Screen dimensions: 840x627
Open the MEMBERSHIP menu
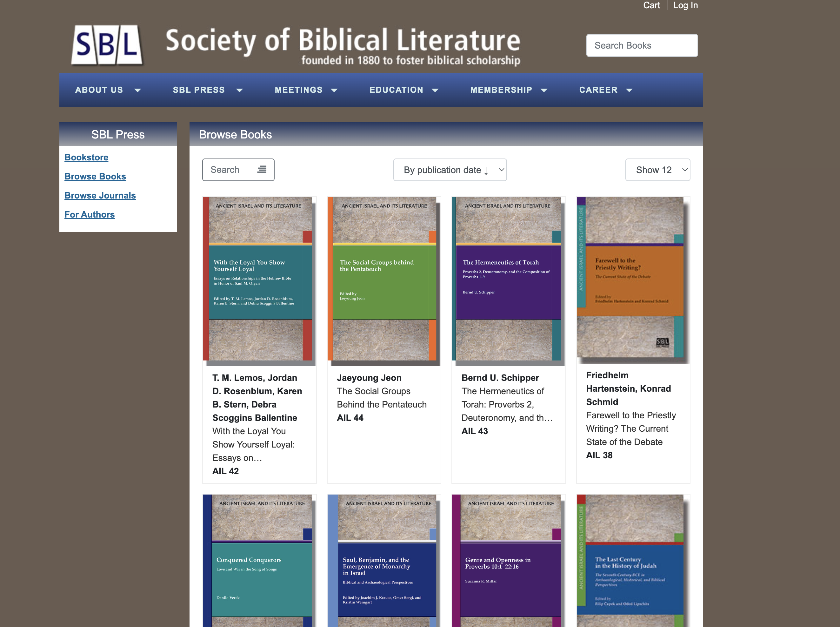tap(501, 90)
